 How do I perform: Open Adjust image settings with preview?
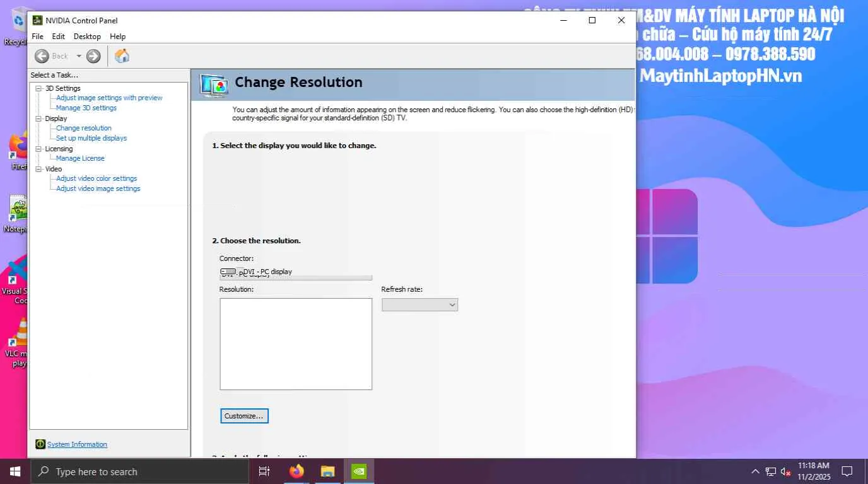pos(109,98)
